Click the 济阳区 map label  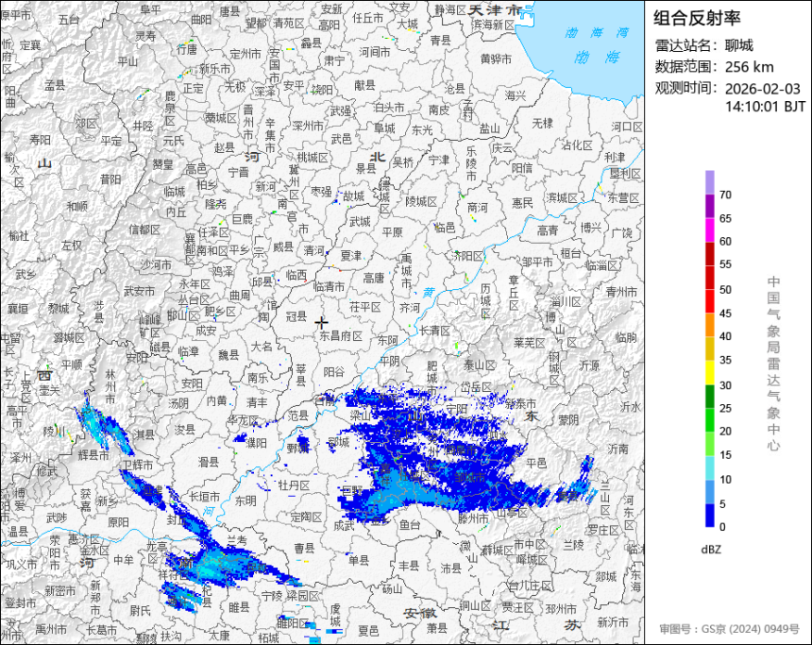click(x=467, y=256)
